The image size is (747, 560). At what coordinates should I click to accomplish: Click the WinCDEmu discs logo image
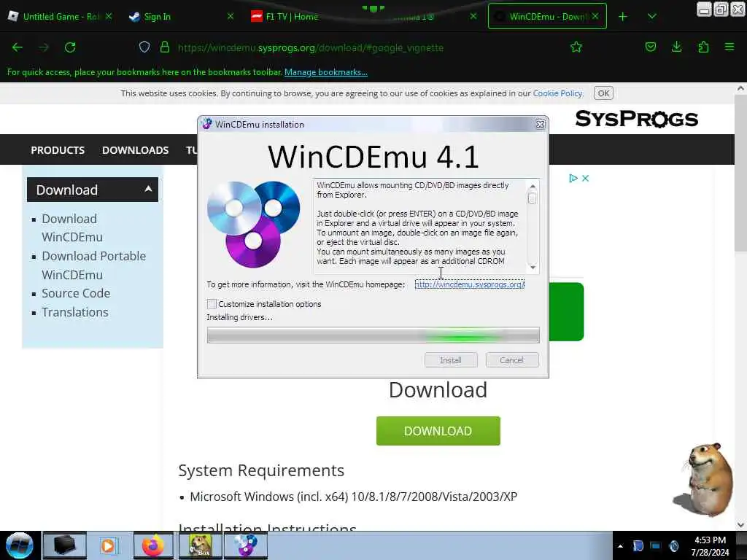253,225
